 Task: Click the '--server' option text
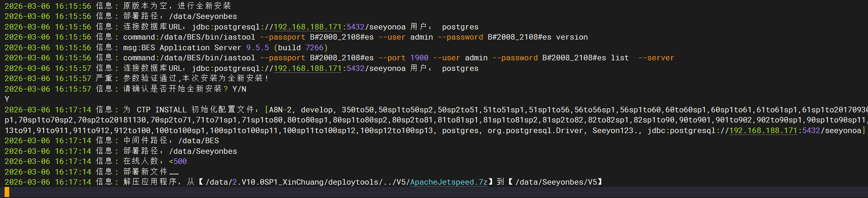click(x=656, y=58)
